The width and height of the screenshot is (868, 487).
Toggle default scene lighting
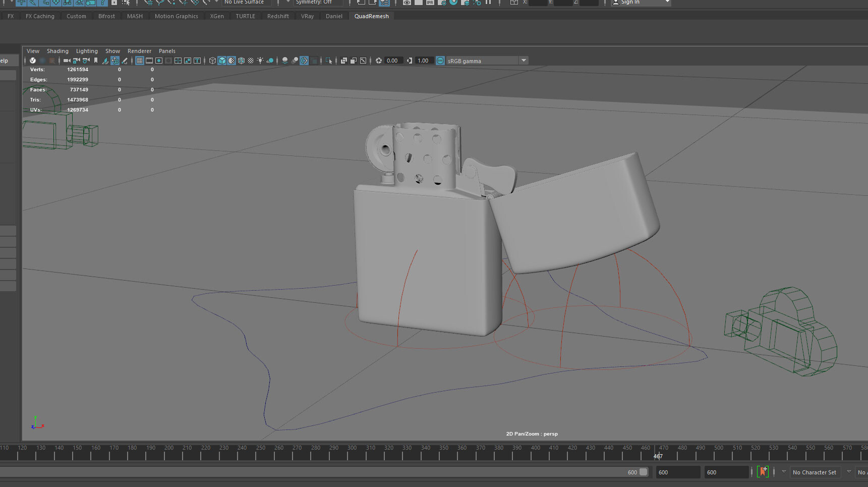pyautogui.click(x=260, y=61)
